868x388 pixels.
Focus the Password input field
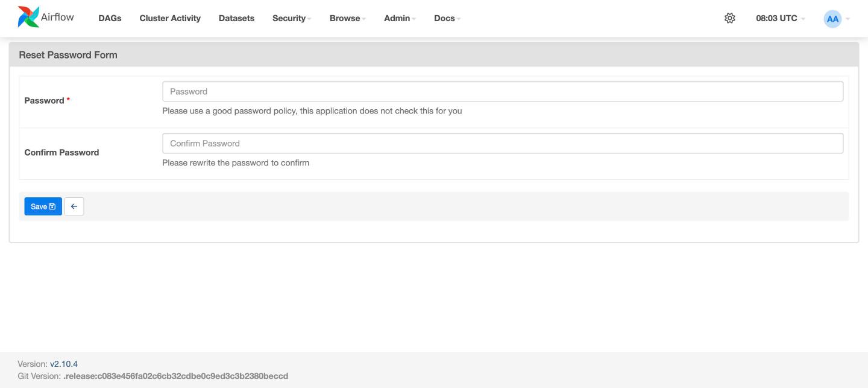[x=503, y=92]
